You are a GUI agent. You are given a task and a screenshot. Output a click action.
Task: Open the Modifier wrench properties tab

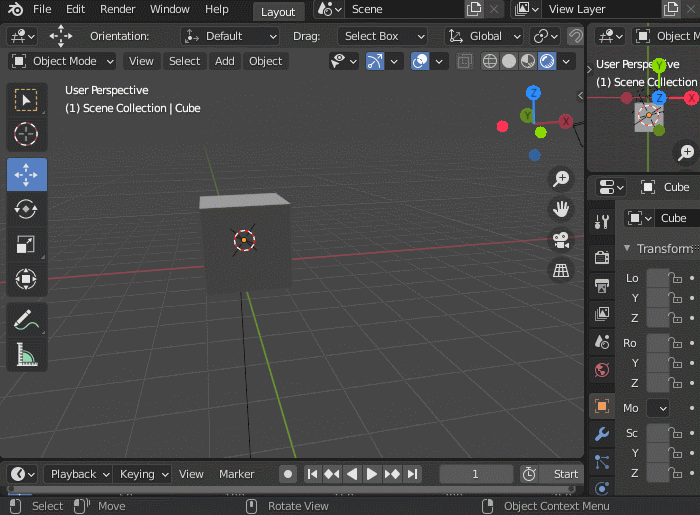601,434
